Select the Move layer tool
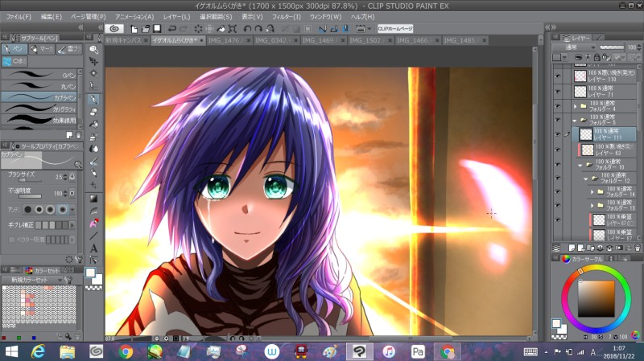The image size is (644, 361). (x=93, y=62)
